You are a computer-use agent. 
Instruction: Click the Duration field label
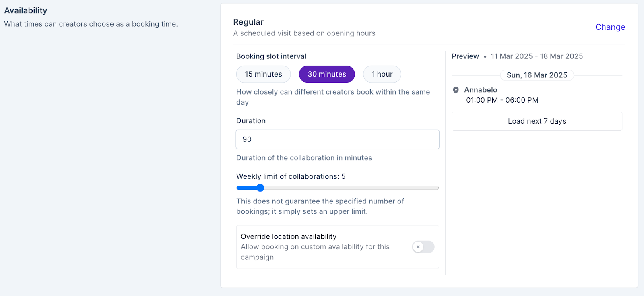click(251, 121)
